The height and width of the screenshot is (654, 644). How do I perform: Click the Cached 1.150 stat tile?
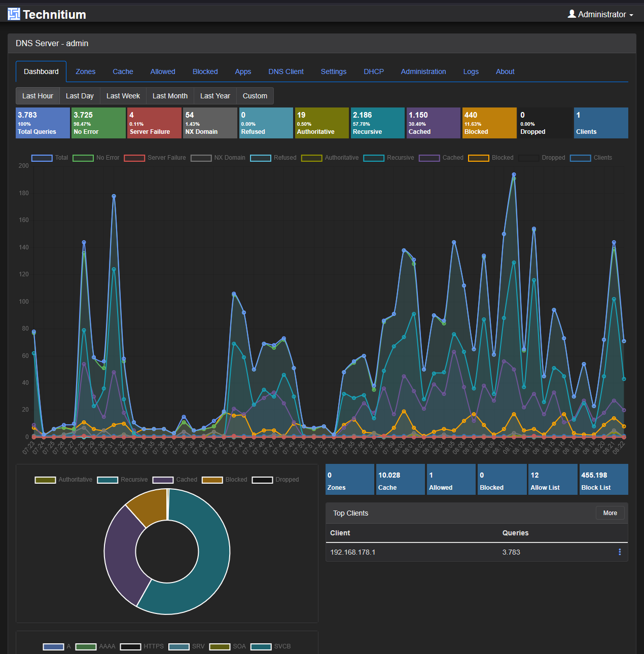point(434,123)
